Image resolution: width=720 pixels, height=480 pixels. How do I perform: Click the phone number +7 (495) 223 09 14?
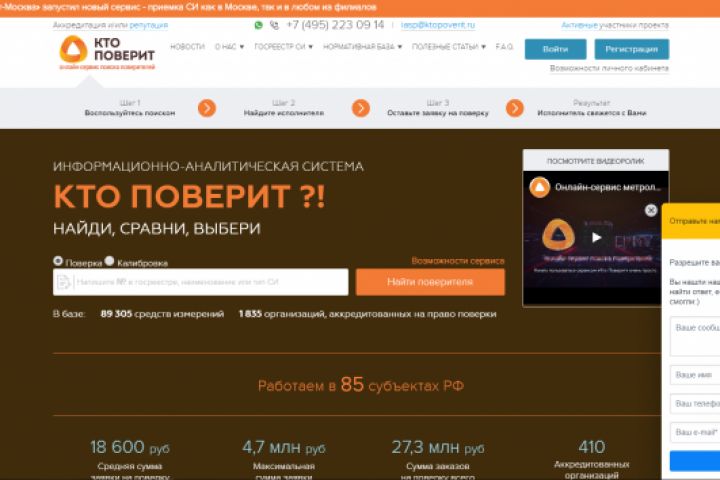click(335, 25)
